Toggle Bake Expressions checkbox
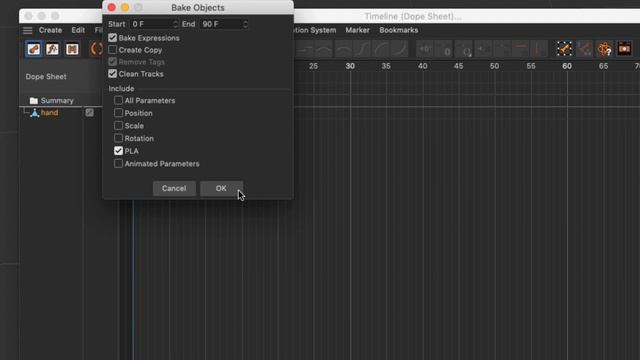 pos(113,38)
